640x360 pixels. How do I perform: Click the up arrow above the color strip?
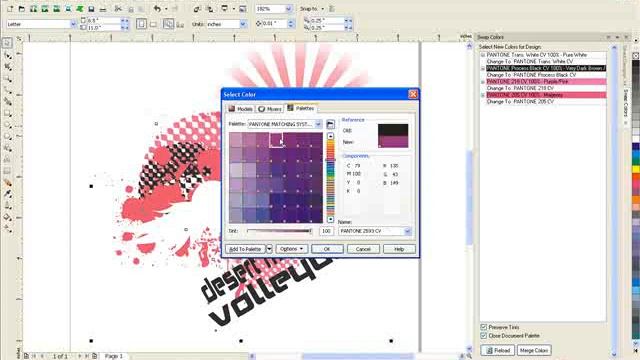point(331,136)
